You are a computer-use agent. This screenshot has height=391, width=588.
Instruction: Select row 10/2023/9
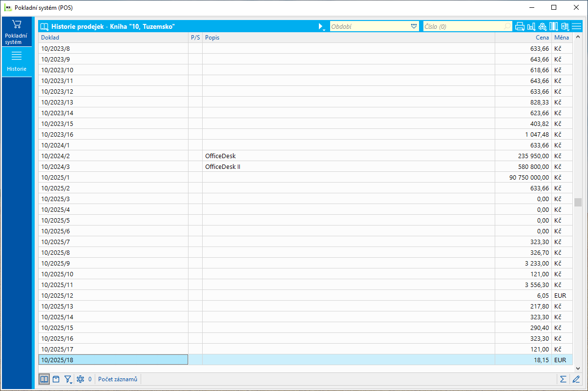click(x=305, y=59)
